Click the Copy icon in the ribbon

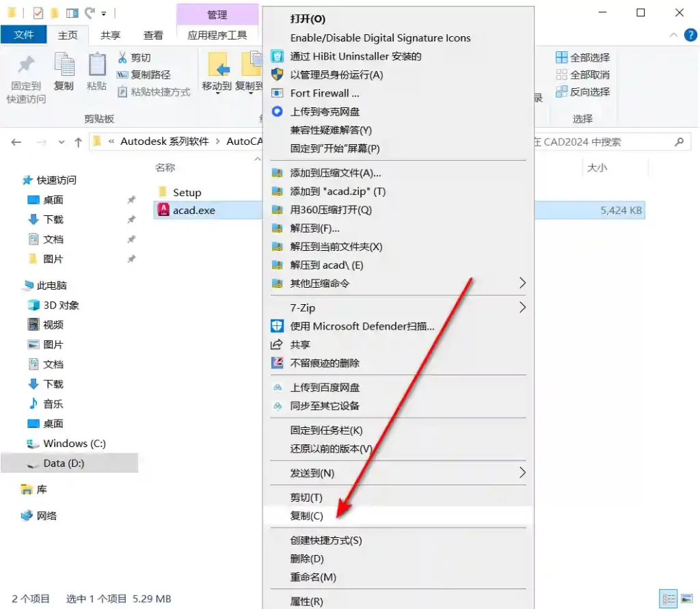[64, 64]
